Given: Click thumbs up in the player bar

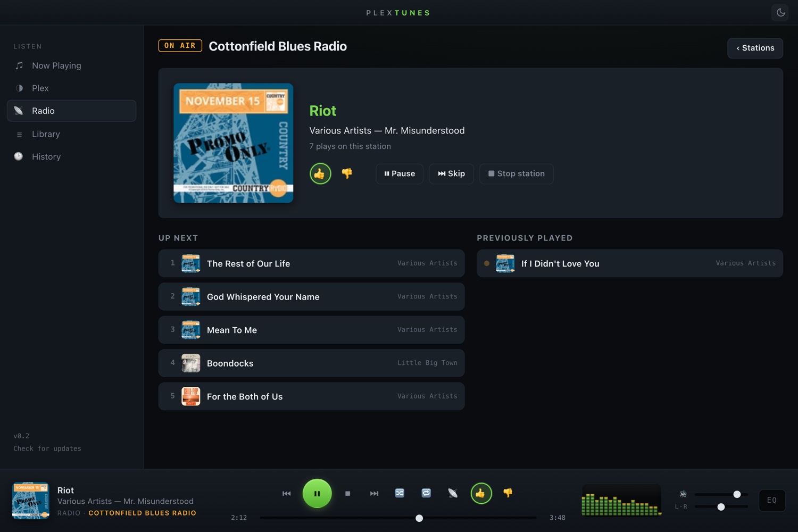Looking at the screenshot, I should tap(481, 493).
